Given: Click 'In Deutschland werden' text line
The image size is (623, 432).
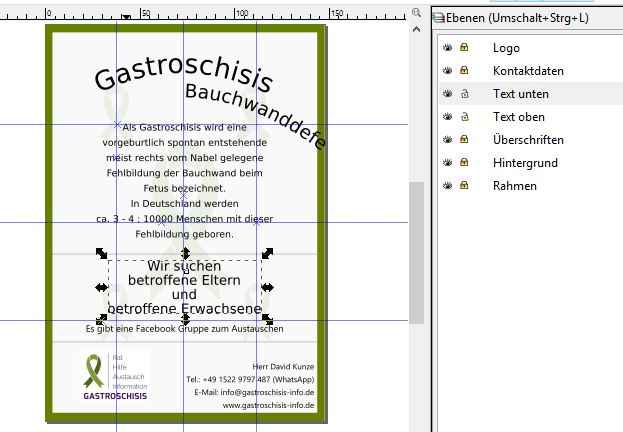Looking at the screenshot, I should pos(184,203).
